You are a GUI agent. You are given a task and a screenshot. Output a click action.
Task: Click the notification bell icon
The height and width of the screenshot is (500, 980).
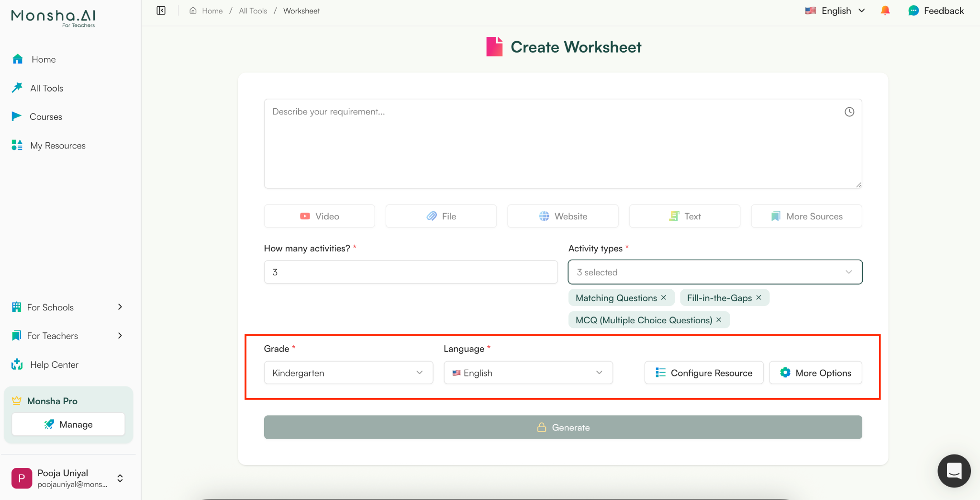(x=885, y=10)
